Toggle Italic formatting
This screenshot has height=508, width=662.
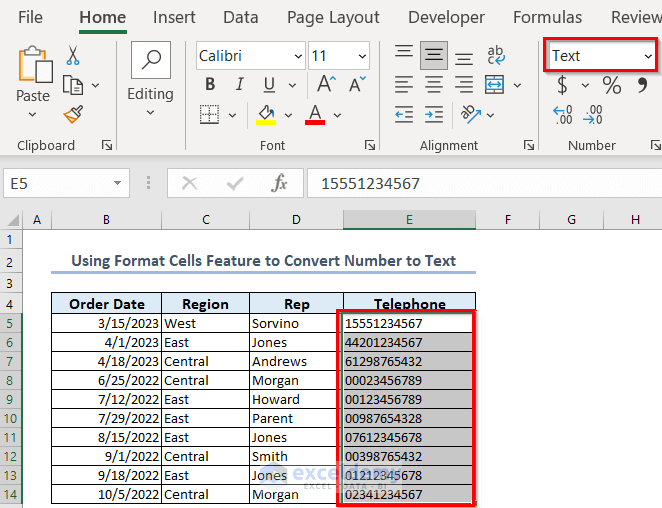pos(238,86)
